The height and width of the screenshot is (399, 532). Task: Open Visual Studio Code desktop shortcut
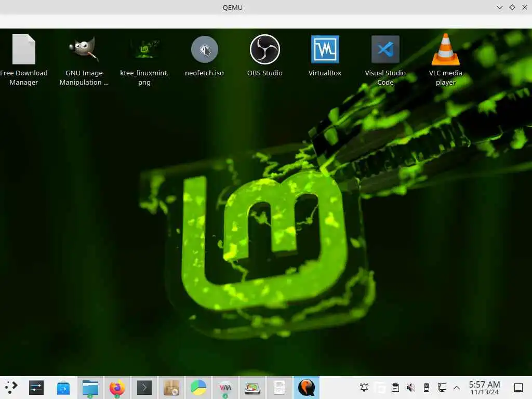coord(385,60)
